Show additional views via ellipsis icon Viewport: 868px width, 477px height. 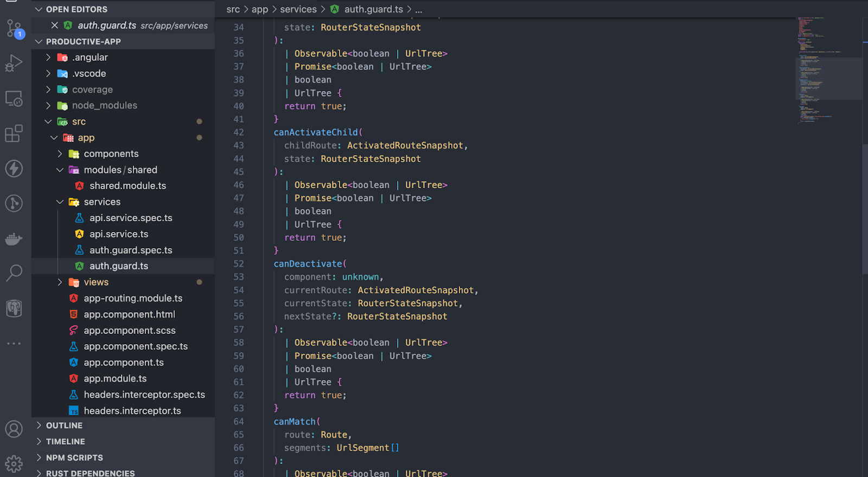click(x=14, y=344)
